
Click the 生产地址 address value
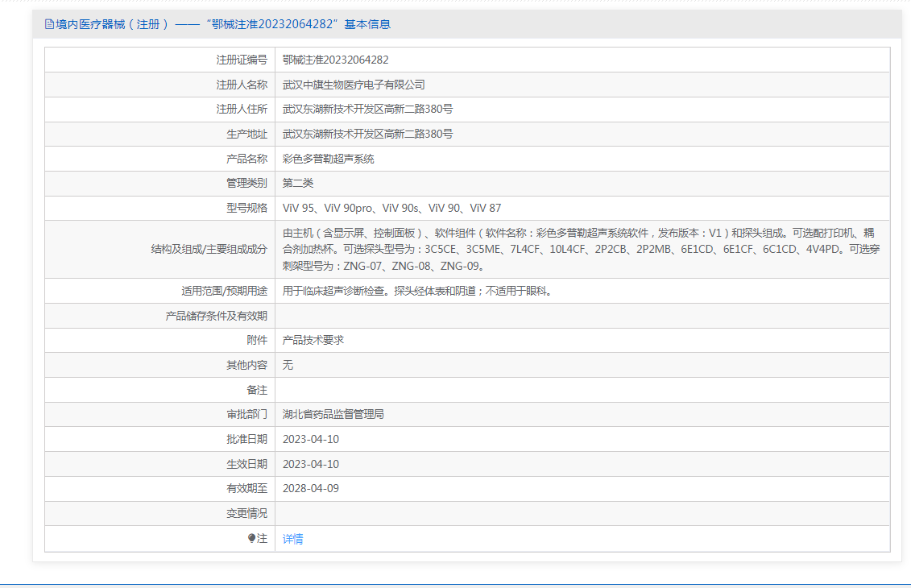[x=367, y=135]
